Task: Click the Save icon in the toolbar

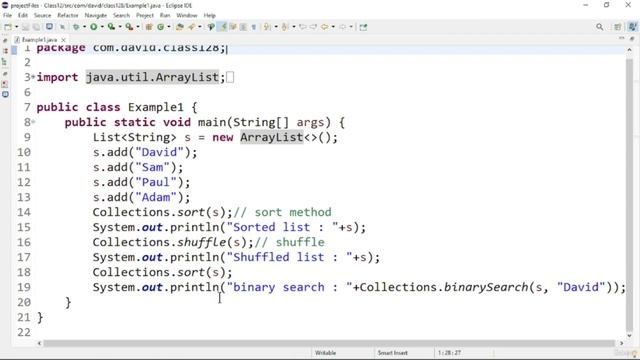Action: pos(25,27)
